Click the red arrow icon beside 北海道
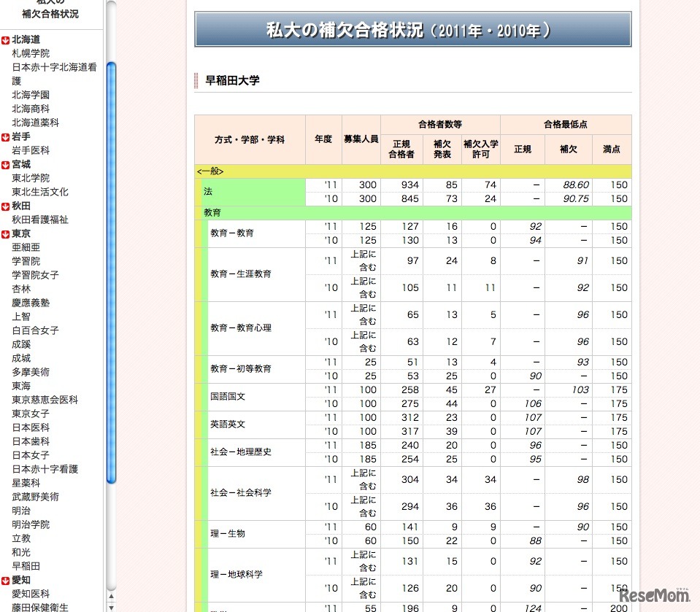700x612 pixels. (x=7, y=39)
